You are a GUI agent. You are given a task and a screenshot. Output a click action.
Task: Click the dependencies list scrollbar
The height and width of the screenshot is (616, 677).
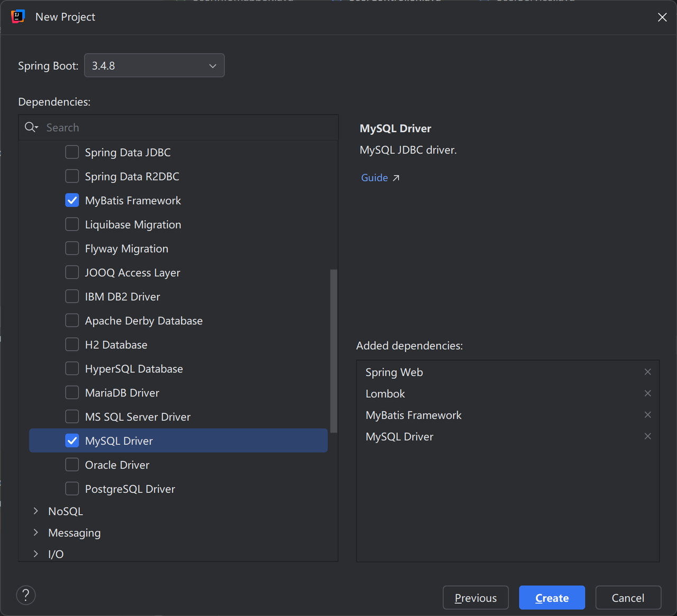pyautogui.click(x=333, y=351)
